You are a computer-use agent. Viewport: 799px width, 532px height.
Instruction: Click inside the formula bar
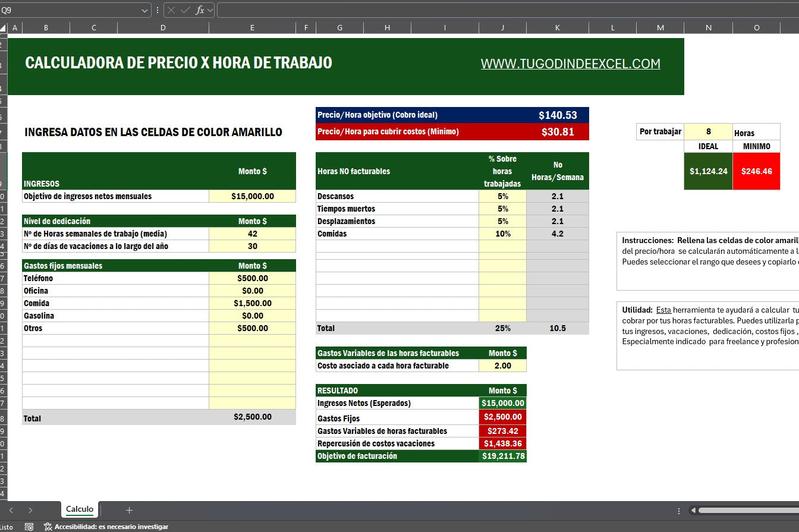(x=416, y=10)
